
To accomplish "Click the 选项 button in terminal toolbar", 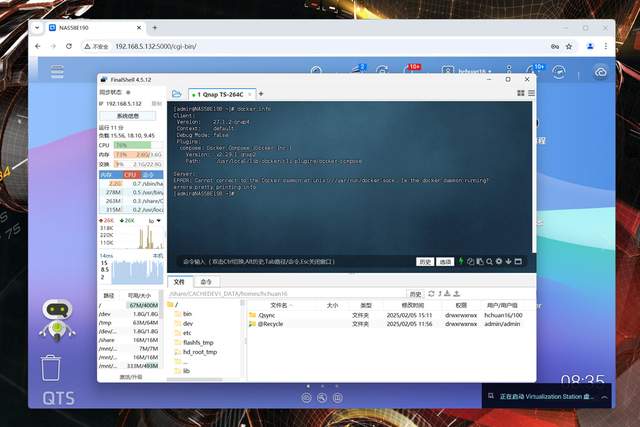I will (x=445, y=262).
